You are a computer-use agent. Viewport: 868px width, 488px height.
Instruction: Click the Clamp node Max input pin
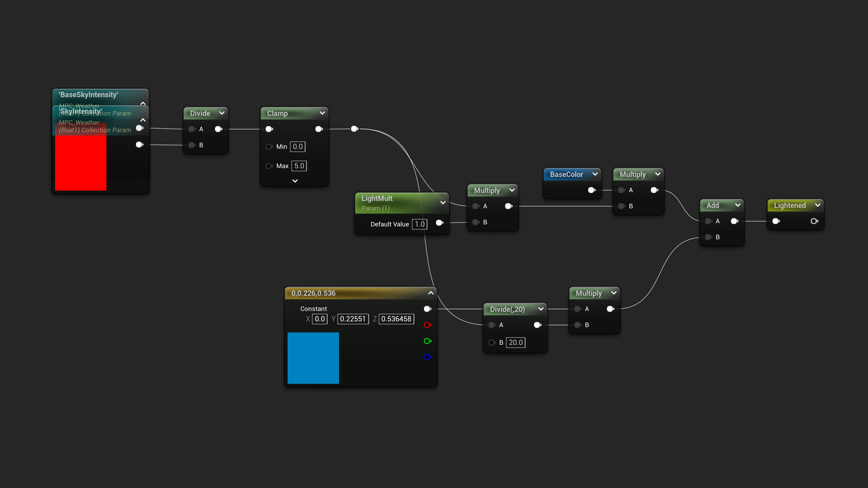pyautogui.click(x=269, y=166)
